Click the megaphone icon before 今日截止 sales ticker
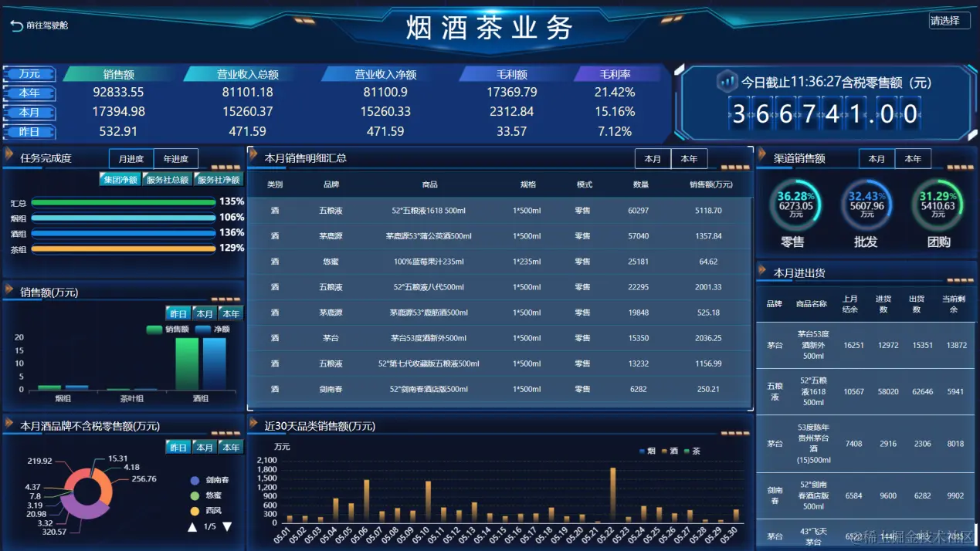Viewport: 980px width, 551px height. (726, 80)
